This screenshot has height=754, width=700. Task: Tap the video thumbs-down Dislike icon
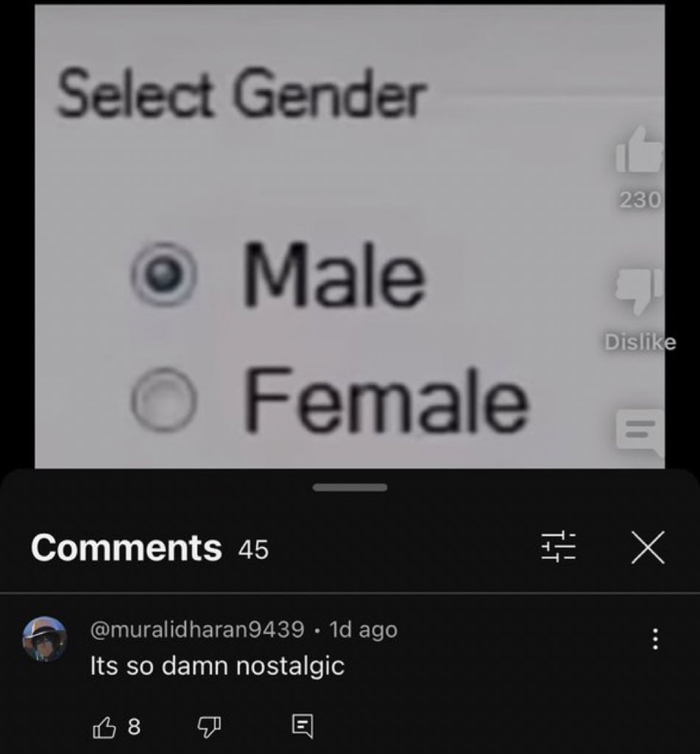640,291
